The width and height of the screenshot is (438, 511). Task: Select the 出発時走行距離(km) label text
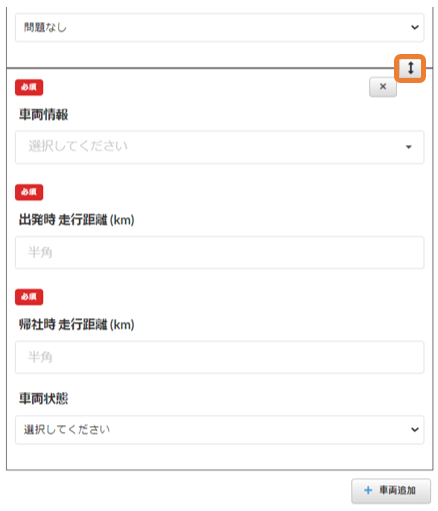tap(77, 220)
